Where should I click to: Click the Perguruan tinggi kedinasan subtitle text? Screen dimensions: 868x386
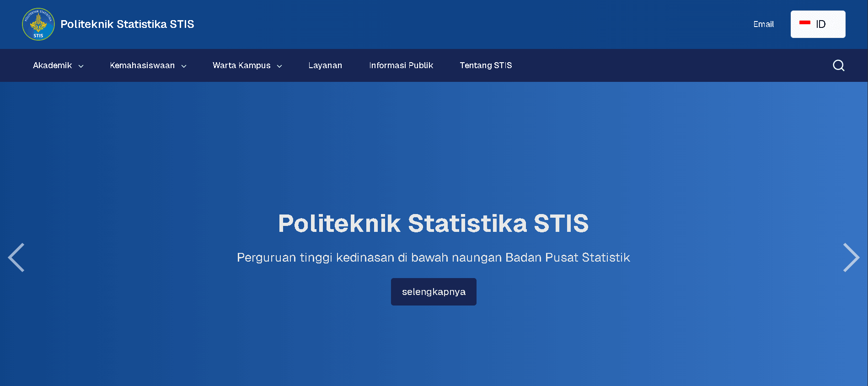(433, 257)
